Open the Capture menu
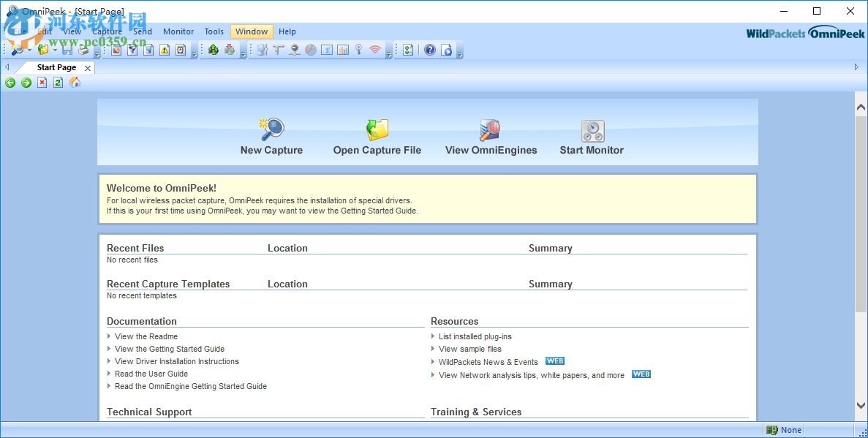The height and width of the screenshot is (438, 868). point(107,31)
